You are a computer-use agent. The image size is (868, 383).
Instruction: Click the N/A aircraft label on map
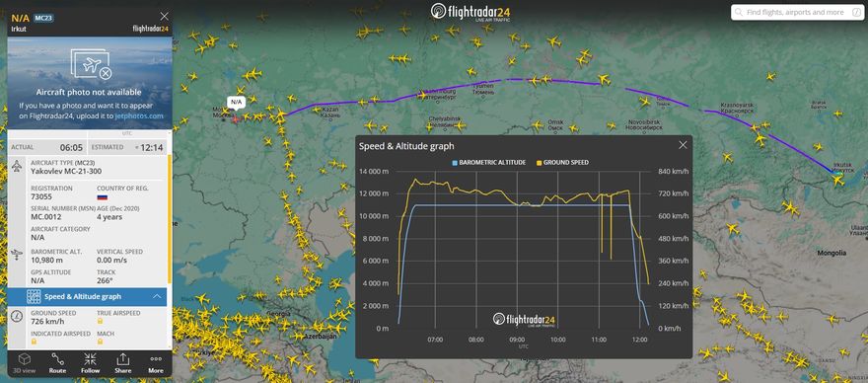(237, 102)
